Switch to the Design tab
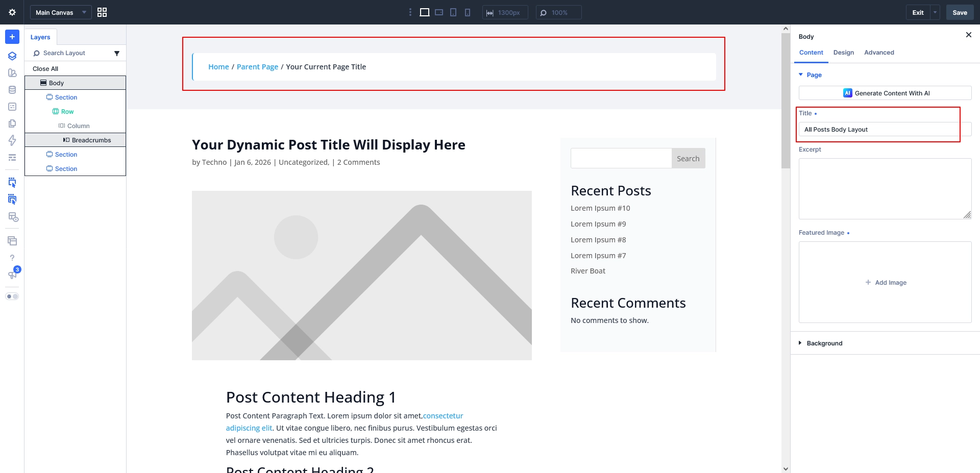The width and height of the screenshot is (980, 473). click(844, 53)
